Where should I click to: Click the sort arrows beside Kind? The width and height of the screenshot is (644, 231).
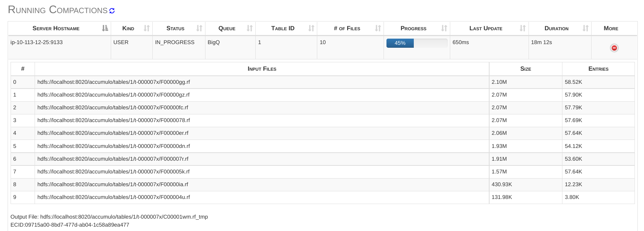(146, 28)
